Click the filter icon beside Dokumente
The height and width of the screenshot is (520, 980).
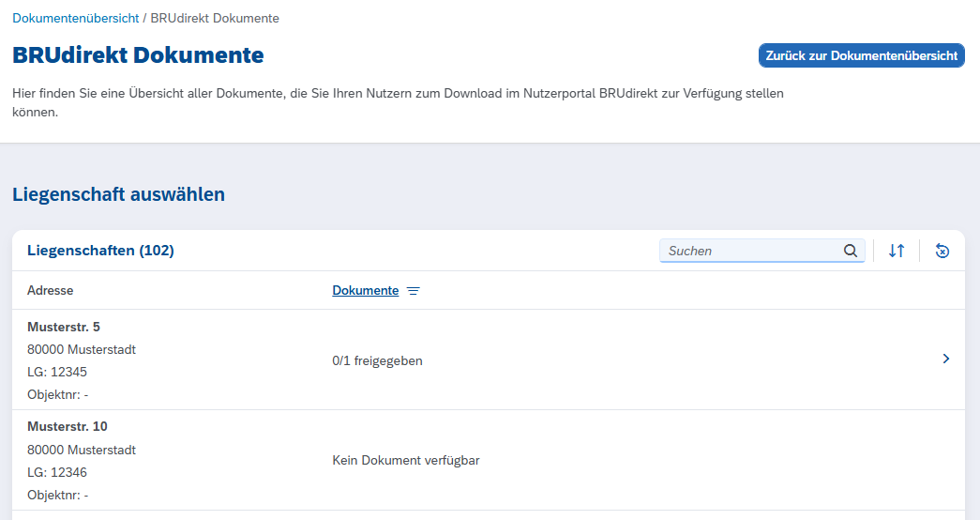pyautogui.click(x=414, y=291)
